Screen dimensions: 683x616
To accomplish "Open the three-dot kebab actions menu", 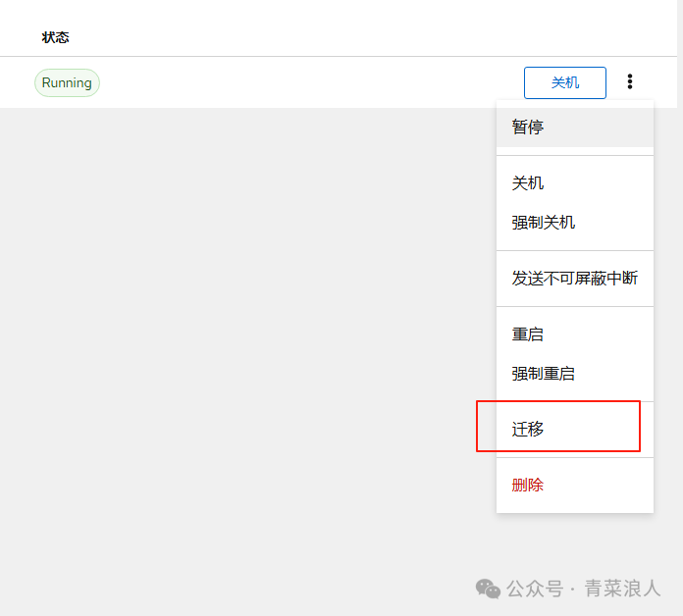I will (629, 81).
